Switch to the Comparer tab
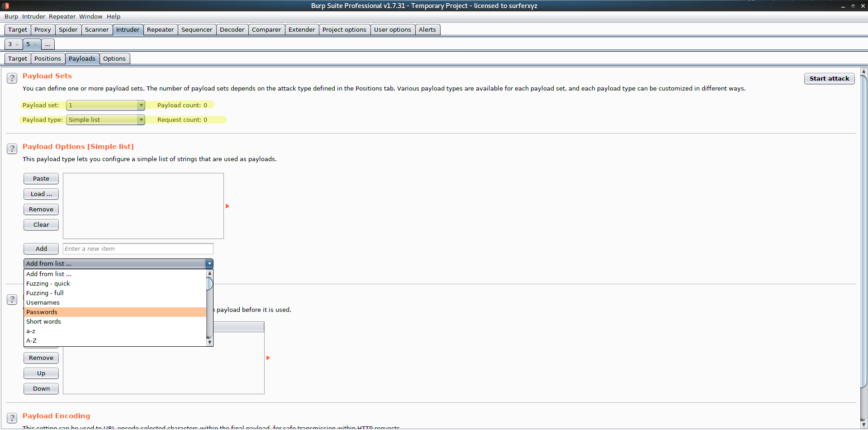Viewport: 868px width, 430px height. [x=266, y=29]
